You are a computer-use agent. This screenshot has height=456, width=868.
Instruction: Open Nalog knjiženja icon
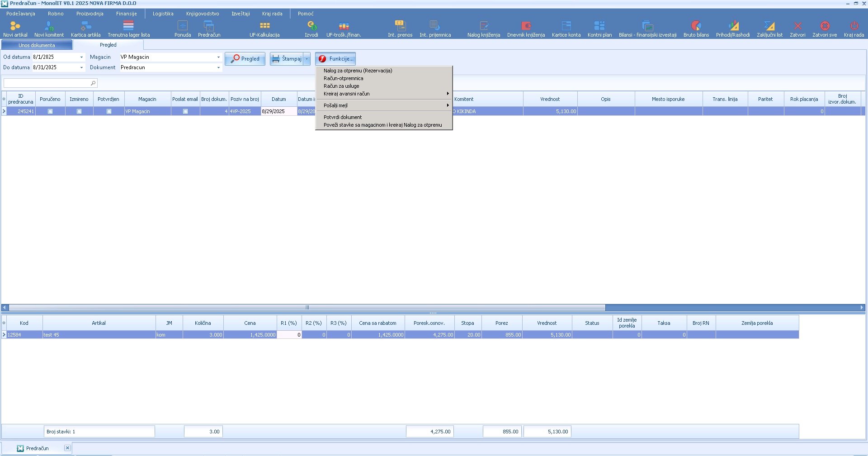coord(484,26)
